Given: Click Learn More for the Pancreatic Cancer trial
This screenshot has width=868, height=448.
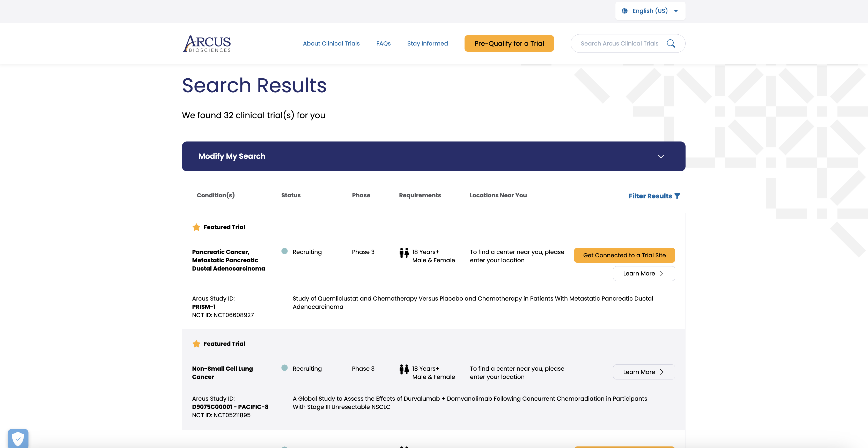Looking at the screenshot, I should point(644,273).
